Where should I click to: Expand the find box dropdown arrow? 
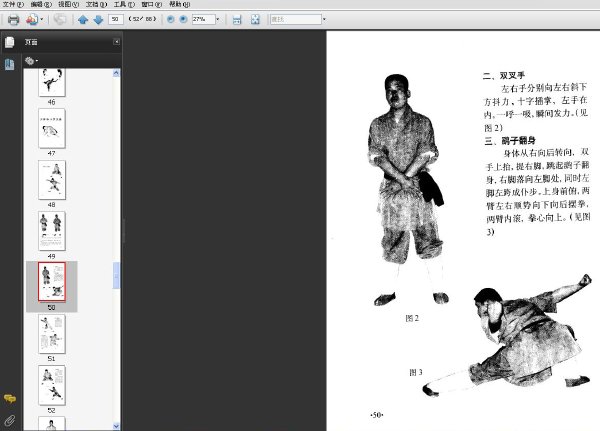tap(324, 19)
